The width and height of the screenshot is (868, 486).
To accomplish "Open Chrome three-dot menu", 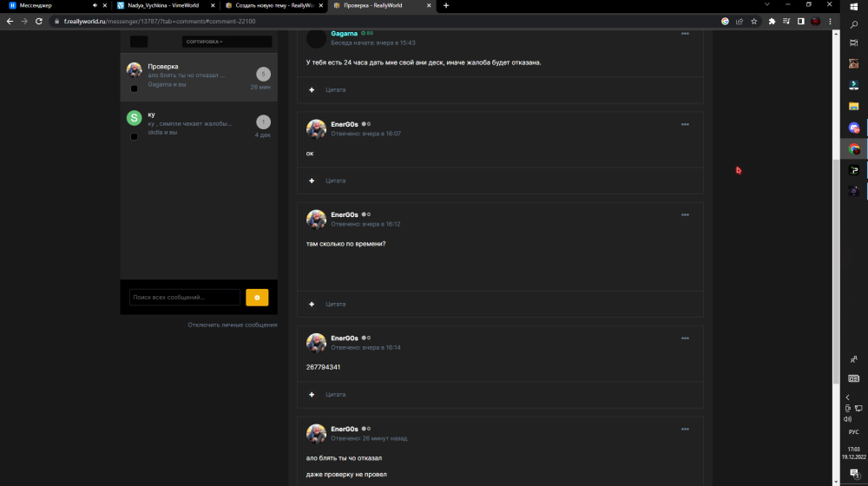I will coord(830,21).
